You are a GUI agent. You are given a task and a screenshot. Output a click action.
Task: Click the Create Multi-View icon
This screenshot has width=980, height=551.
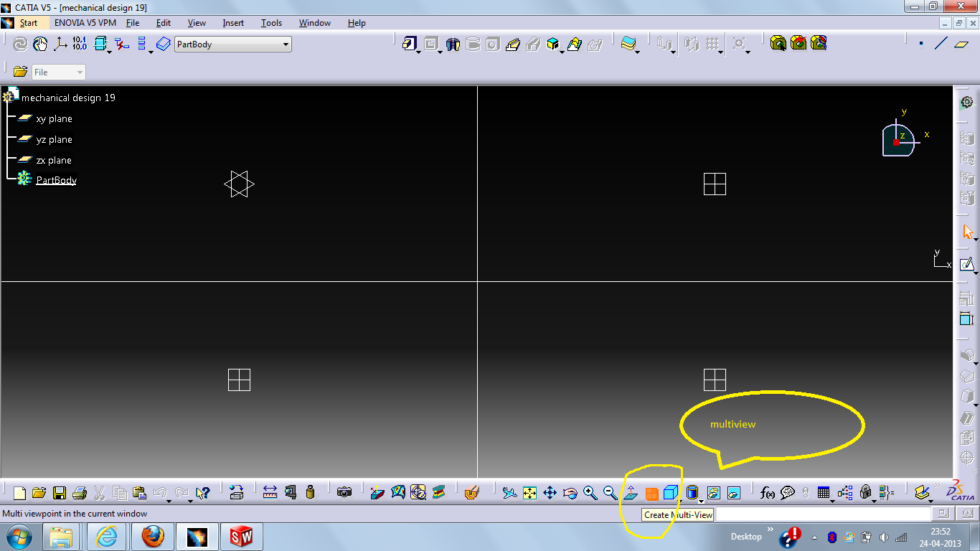point(651,493)
